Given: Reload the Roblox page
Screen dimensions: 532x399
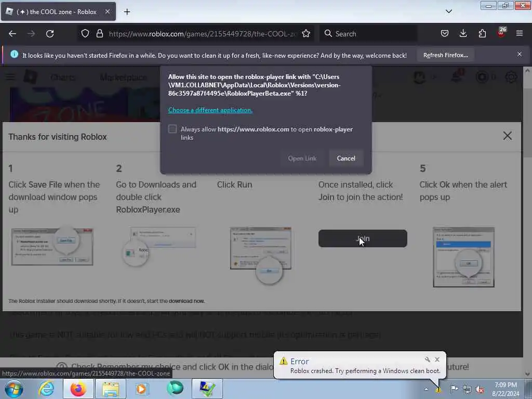Looking at the screenshot, I should tap(50, 34).
